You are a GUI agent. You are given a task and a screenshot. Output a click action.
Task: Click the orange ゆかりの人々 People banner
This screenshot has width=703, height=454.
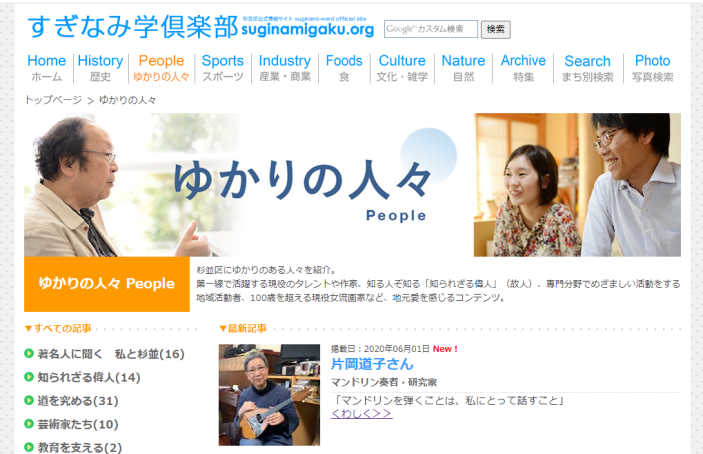pyautogui.click(x=107, y=284)
